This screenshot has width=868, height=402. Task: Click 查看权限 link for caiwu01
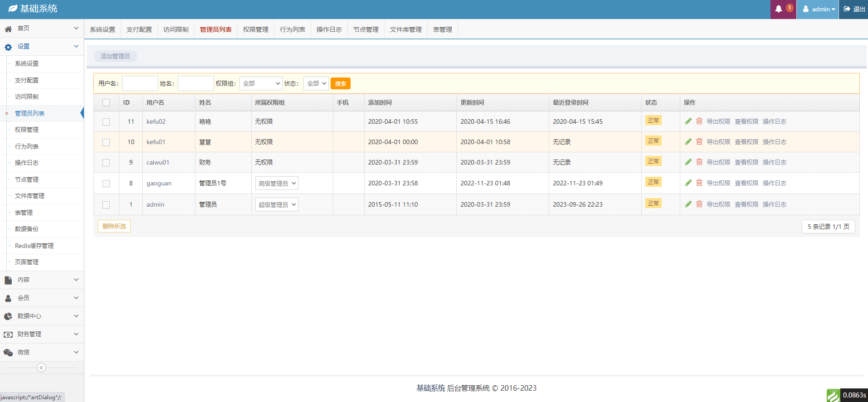click(746, 162)
